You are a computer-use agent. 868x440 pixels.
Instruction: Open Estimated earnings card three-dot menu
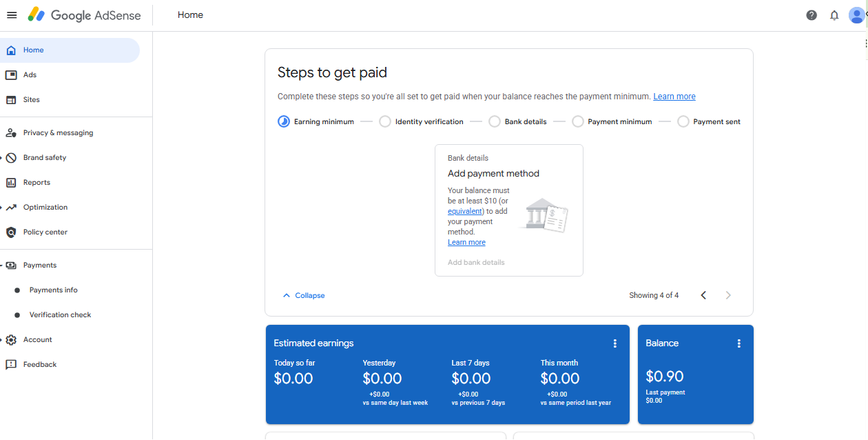[615, 343]
